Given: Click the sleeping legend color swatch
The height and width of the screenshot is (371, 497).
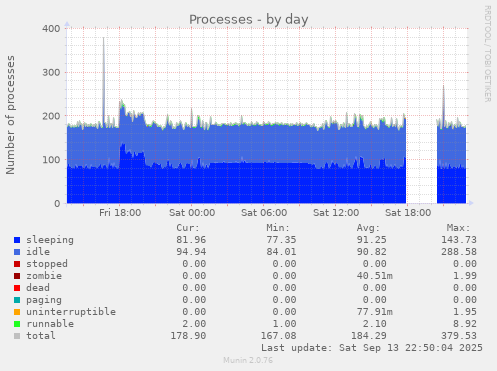Looking at the screenshot, I should (x=17, y=240).
